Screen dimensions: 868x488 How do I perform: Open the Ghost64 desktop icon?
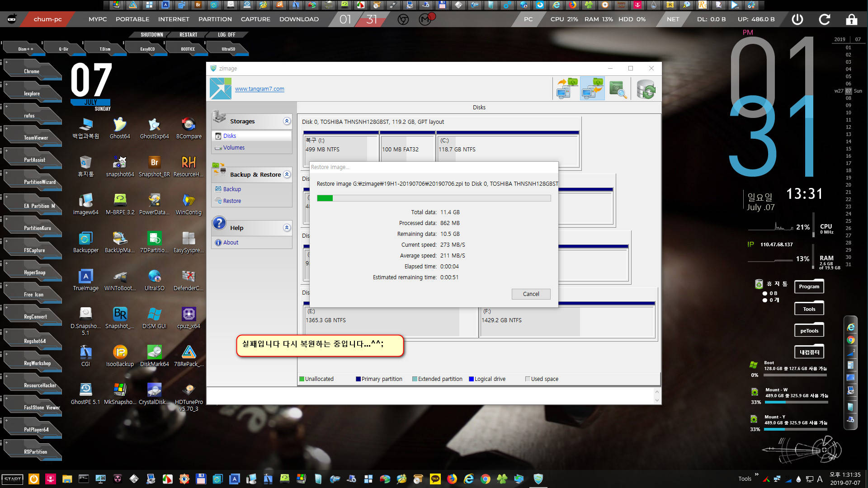point(120,128)
